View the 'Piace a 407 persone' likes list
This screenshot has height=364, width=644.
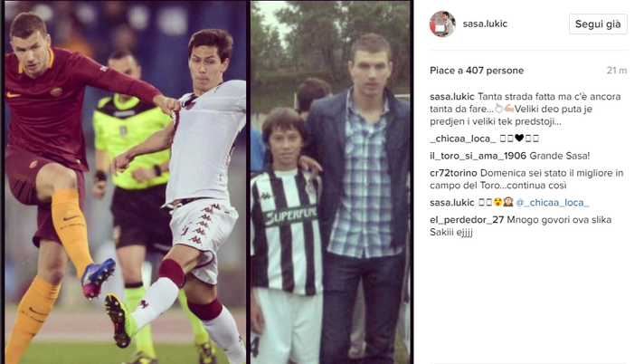477,71
